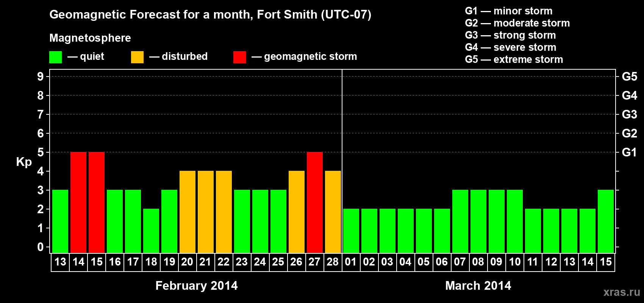This screenshot has width=644, height=303.
Task: Select the red bar for February 27
Action: pos(315,203)
